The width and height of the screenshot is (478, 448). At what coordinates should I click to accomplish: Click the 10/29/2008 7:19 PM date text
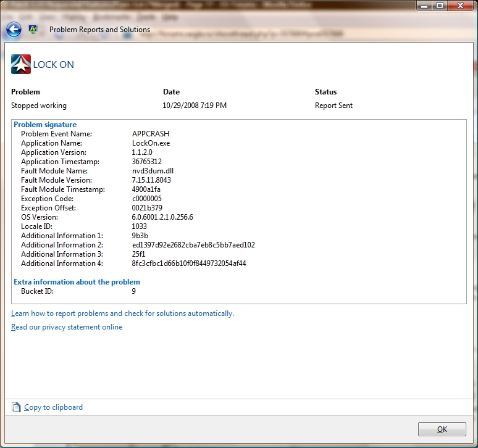coord(195,106)
